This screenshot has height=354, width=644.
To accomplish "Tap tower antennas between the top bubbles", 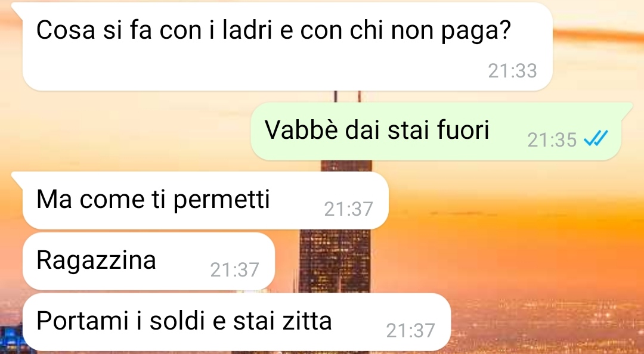I will (348, 97).
